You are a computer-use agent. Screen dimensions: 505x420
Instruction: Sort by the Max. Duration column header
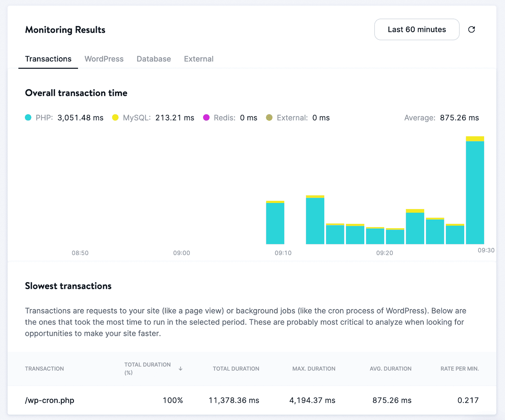click(x=313, y=368)
